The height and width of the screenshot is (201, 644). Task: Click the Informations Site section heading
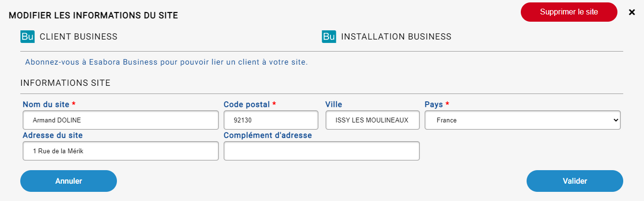65,83
